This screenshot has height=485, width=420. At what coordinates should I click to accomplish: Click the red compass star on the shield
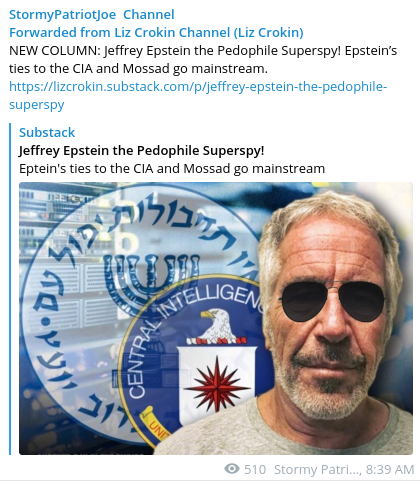pyautogui.click(x=217, y=387)
